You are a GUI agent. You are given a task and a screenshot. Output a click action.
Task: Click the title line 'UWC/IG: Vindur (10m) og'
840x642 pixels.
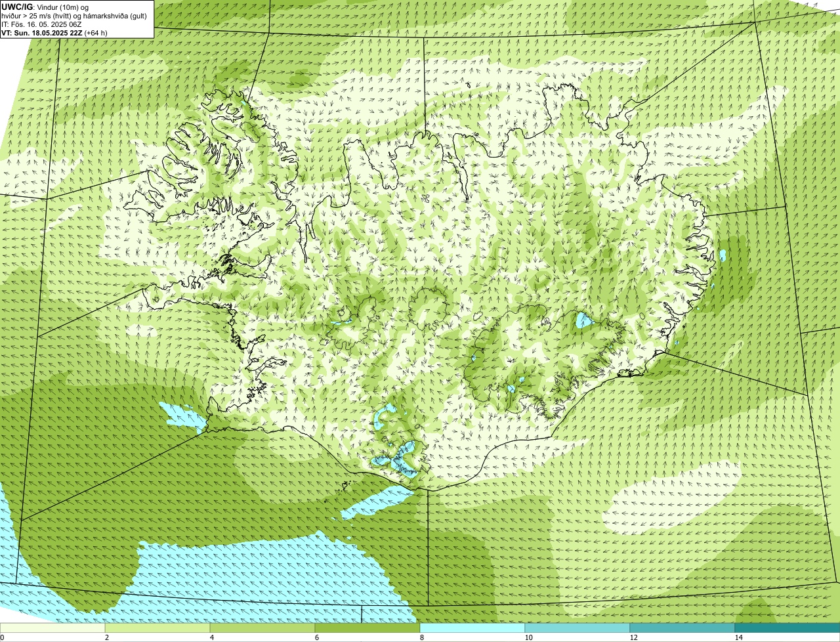45,7
